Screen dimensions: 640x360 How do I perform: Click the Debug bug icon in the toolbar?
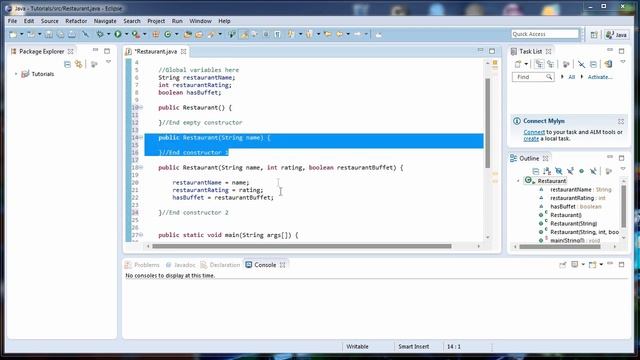[x=100, y=35]
